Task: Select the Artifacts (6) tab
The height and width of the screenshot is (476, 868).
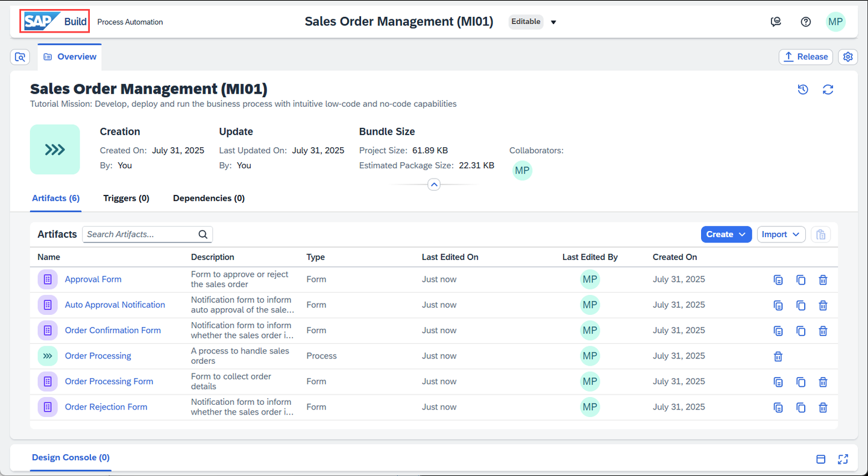Action: coord(56,198)
